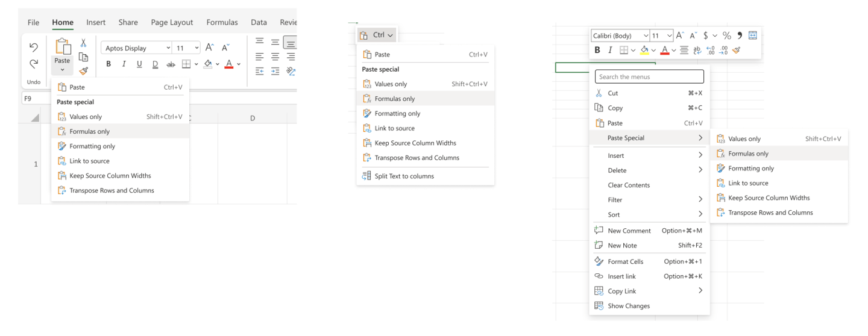Image resolution: width=868 pixels, height=336 pixels.
Task: Click increase font size icon in mini toolbar
Action: click(x=680, y=36)
